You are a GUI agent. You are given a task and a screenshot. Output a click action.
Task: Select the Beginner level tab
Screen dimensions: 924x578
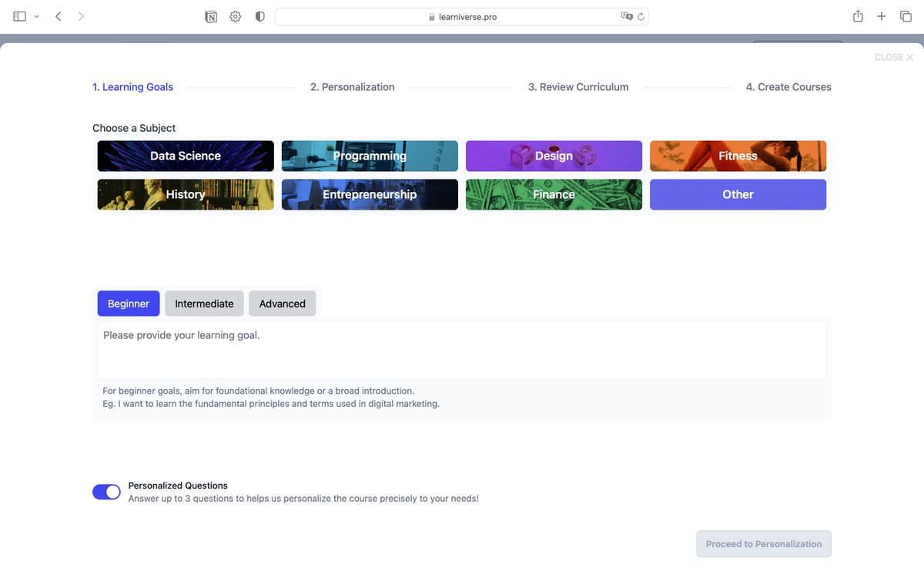[x=129, y=304]
